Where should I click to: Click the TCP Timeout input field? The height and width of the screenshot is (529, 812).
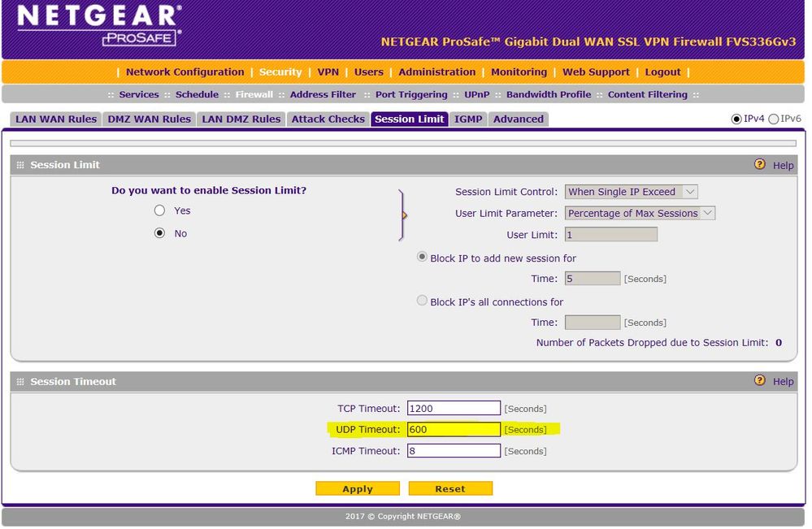click(454, 408)
